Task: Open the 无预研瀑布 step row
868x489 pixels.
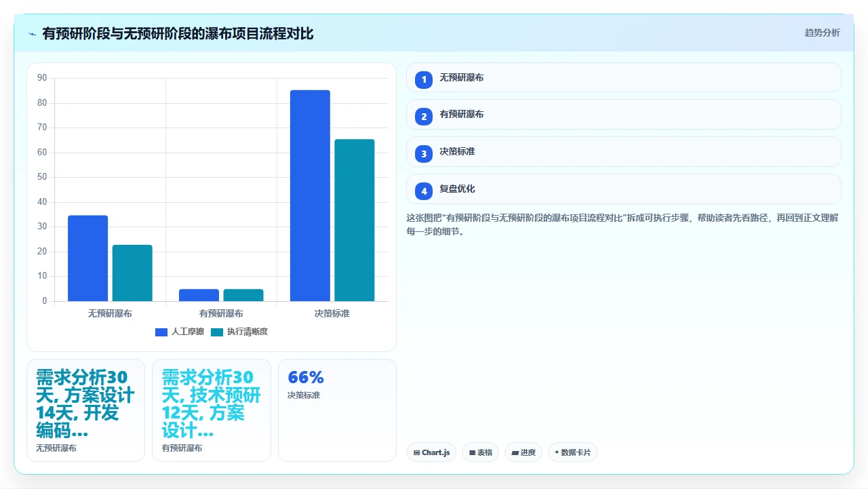Action: point(623,77)
